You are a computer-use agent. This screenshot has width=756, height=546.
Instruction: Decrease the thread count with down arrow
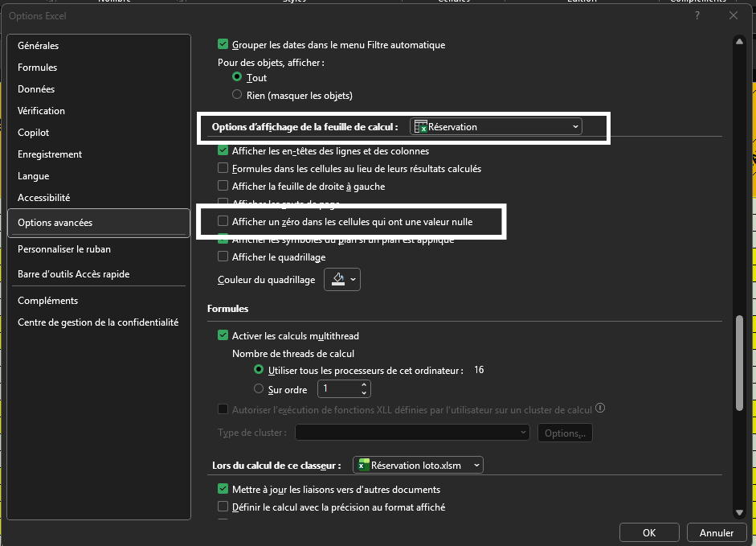(364, 393)
